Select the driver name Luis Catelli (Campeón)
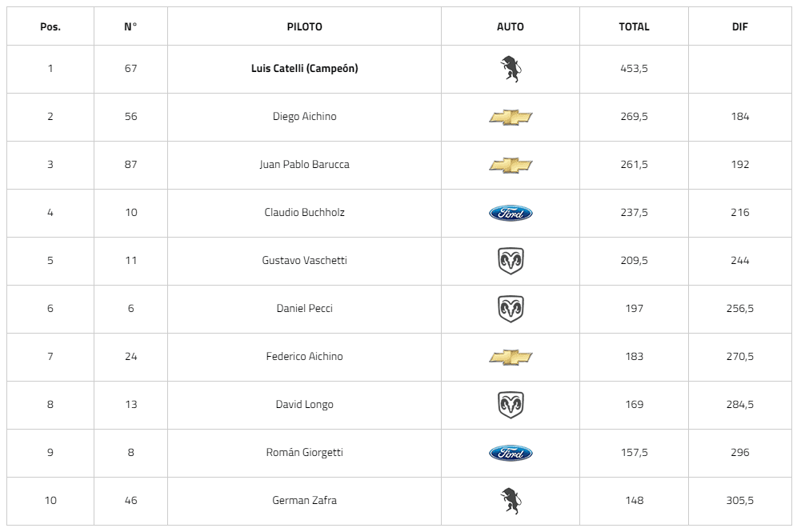This screenshot has height=532, width=797. click(x=304, y=69)
